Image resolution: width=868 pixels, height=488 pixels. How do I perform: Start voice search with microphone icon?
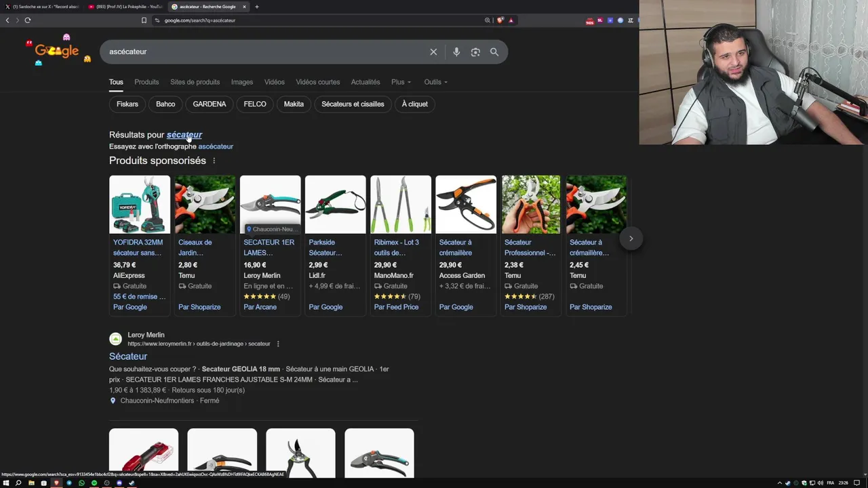point(456,52)
